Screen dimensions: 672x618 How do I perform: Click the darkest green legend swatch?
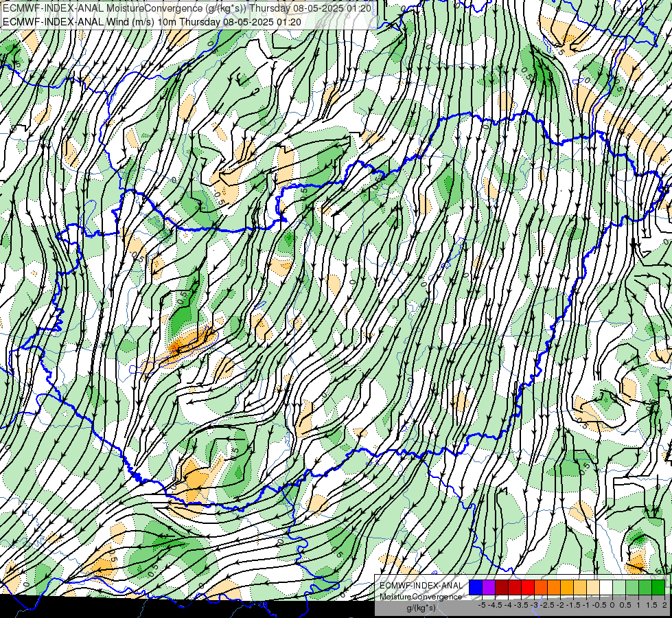click(x=658, y=587)
